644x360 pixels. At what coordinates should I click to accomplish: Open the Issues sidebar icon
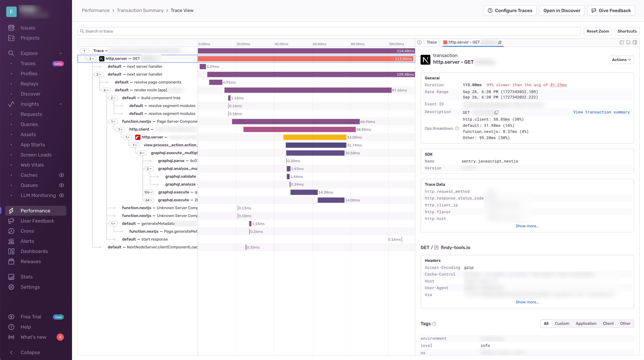click(x=11, y=28)
